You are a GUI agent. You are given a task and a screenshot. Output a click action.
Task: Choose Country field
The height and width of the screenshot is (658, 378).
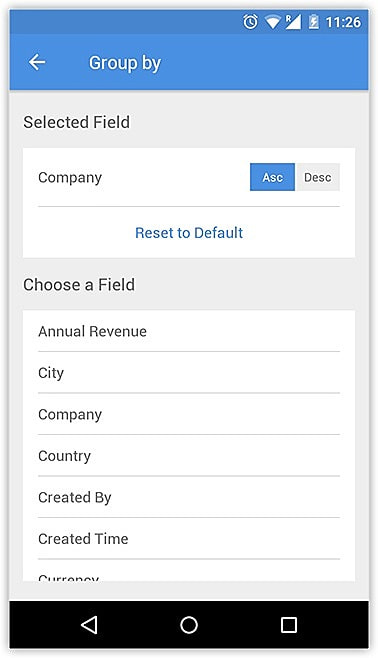click(189, 456)
